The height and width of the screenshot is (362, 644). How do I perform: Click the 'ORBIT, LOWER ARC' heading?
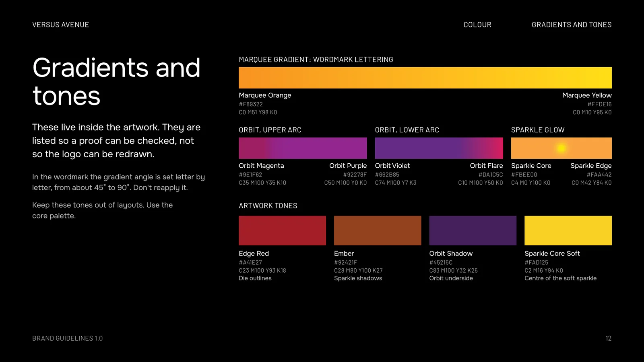407,130
